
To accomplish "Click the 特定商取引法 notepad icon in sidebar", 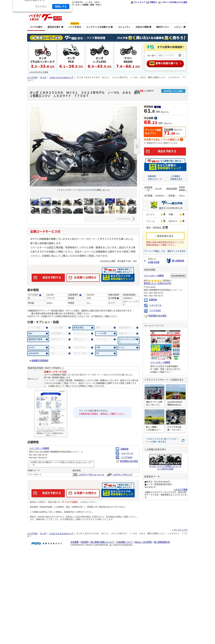I will point(146,316).
